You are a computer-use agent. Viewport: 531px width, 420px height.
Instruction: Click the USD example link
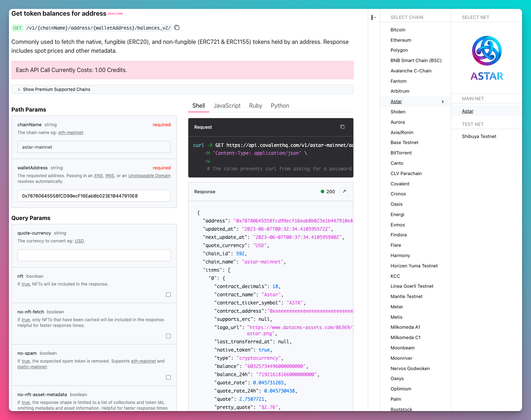tap(79, 241)
